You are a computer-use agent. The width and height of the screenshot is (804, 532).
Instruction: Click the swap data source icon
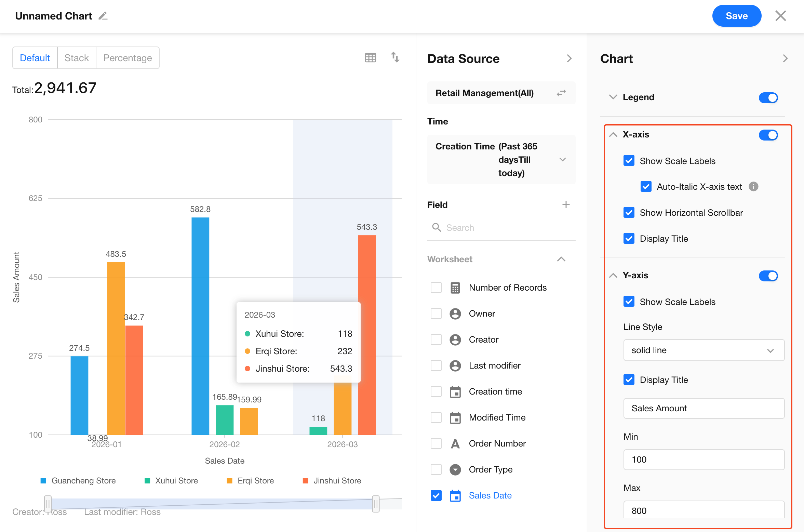[x=561, y=93]
